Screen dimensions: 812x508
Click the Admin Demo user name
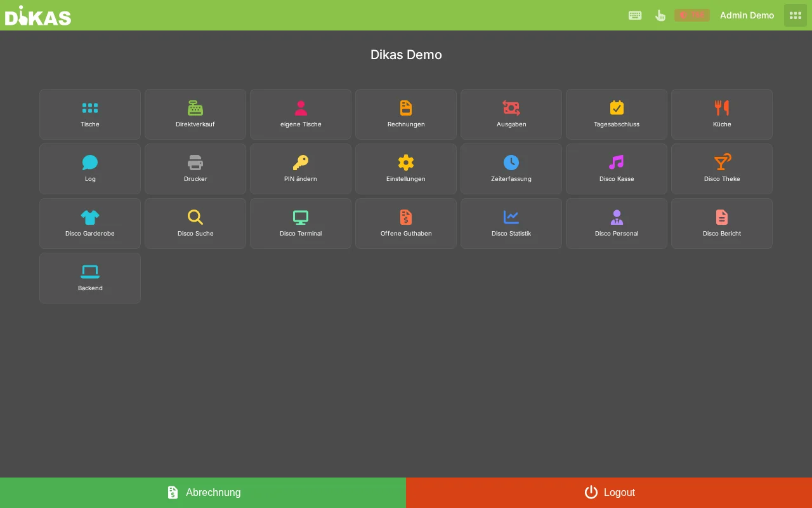click(747, 15)
